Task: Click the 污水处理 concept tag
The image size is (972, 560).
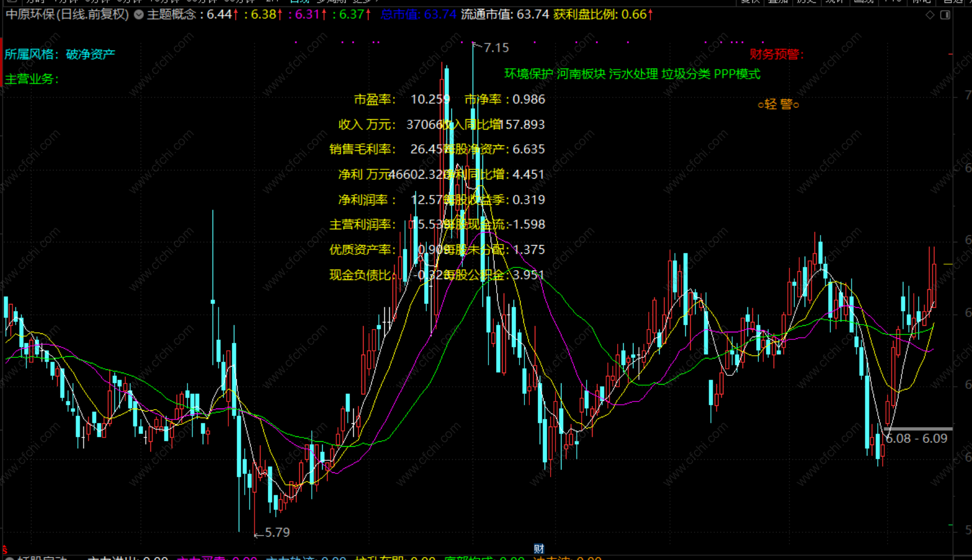Action: click(633, 74)
